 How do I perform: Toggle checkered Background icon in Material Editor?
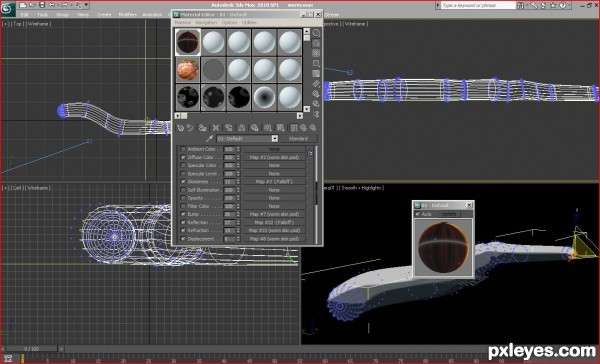point(316,53)
